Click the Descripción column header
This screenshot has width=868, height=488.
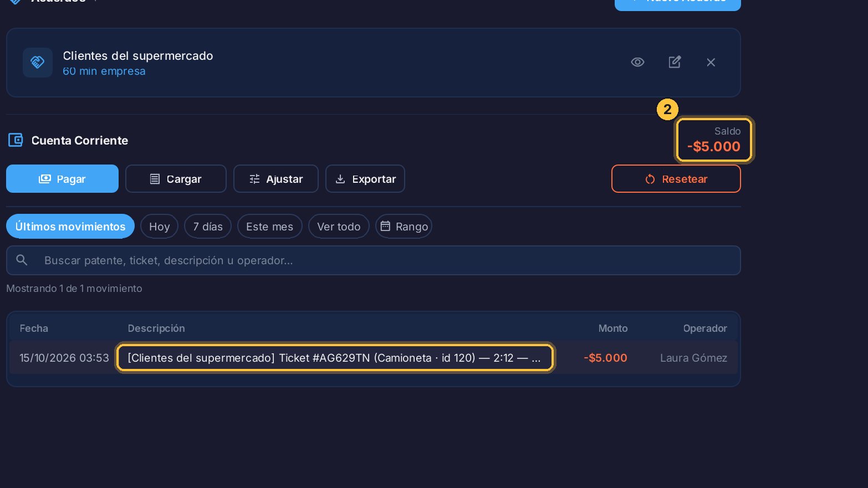(x=156, y=328)
